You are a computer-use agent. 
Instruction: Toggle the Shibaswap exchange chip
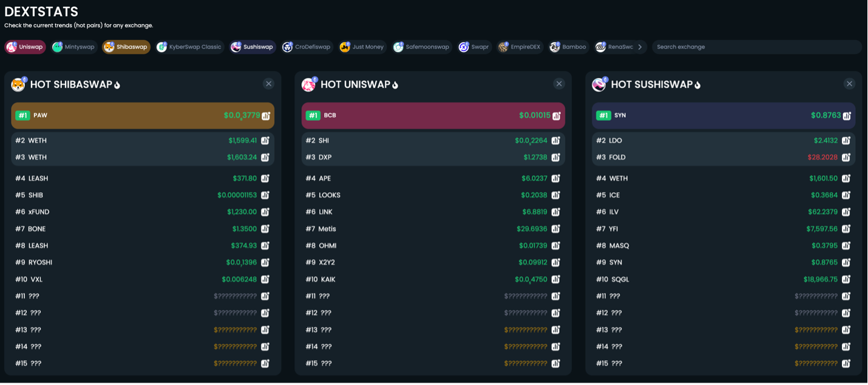coord(126,47)
